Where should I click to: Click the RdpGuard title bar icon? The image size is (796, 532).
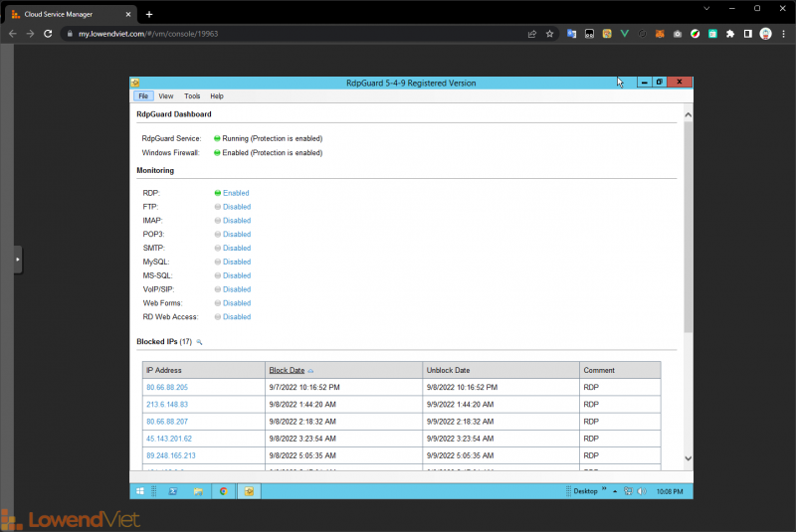(135, 83)
